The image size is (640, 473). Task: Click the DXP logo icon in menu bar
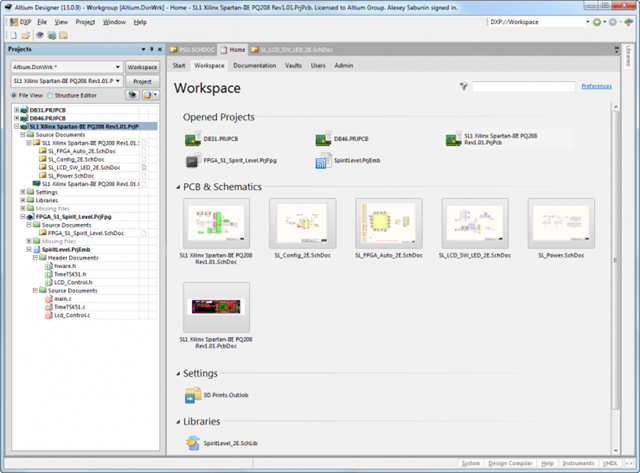coord(14,22)
